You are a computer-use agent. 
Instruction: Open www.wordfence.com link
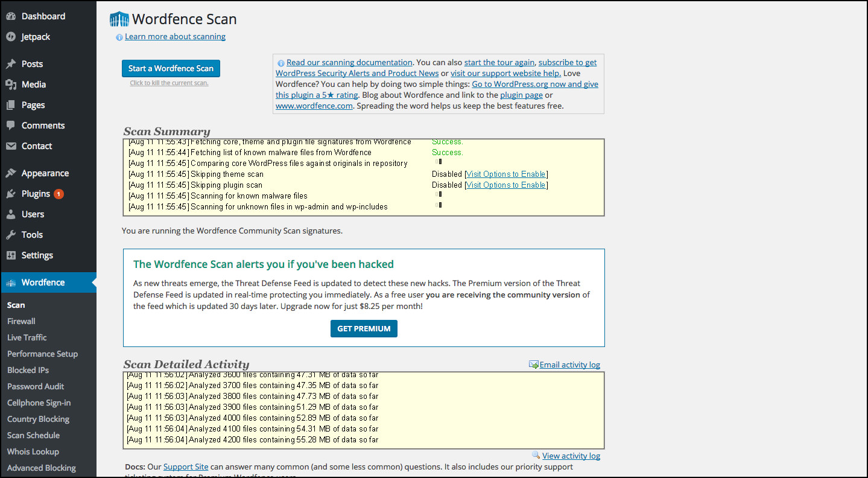click(x=314, y=106)
